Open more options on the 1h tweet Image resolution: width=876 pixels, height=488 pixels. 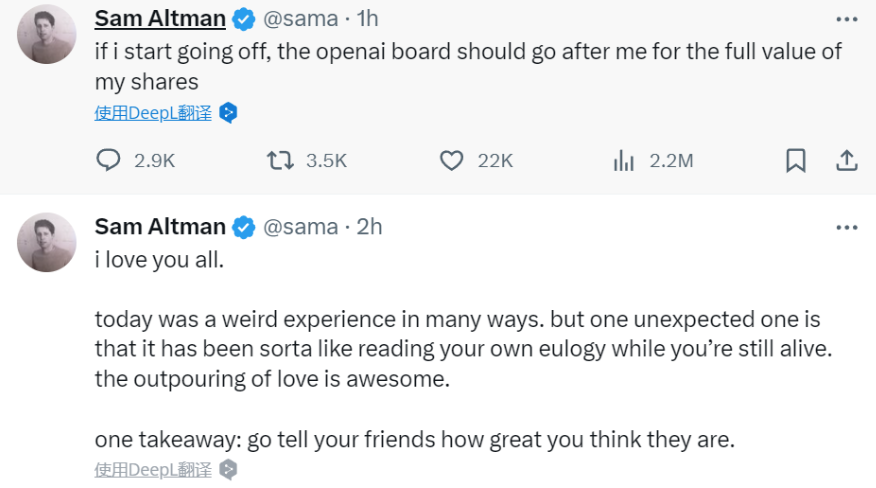[847, 19]
